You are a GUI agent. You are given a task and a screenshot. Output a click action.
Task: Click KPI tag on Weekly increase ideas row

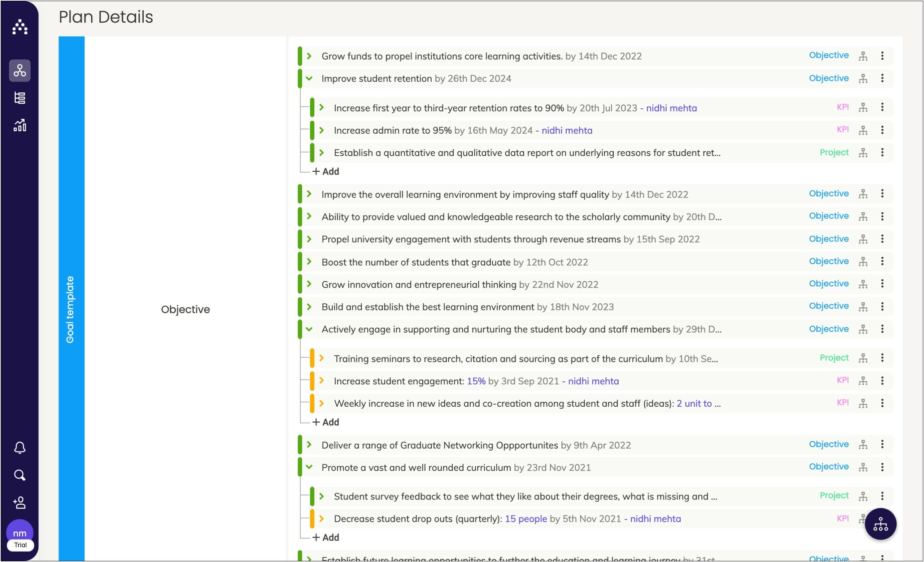click(x=842, y=403)
